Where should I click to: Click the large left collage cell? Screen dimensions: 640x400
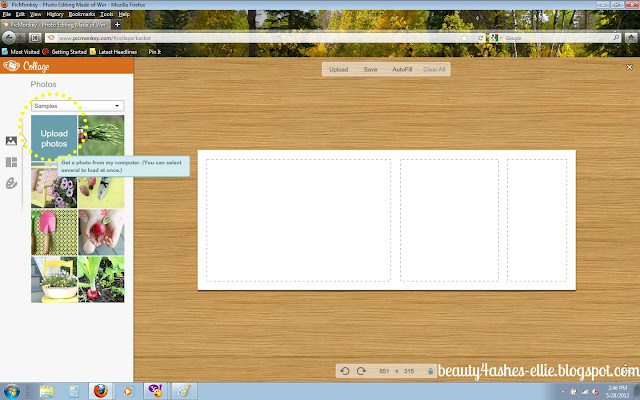pyautogui.click(x=298, y=220)
